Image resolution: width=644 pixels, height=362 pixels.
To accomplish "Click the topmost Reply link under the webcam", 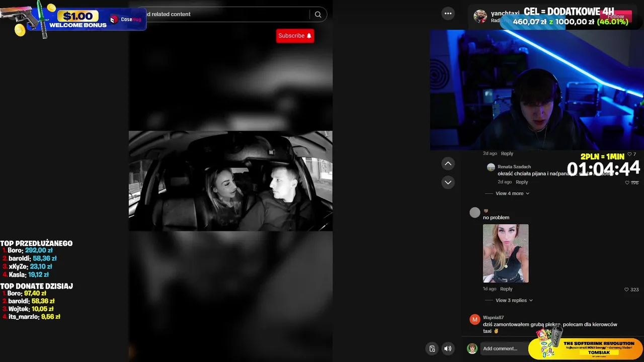I will [507, 153].
